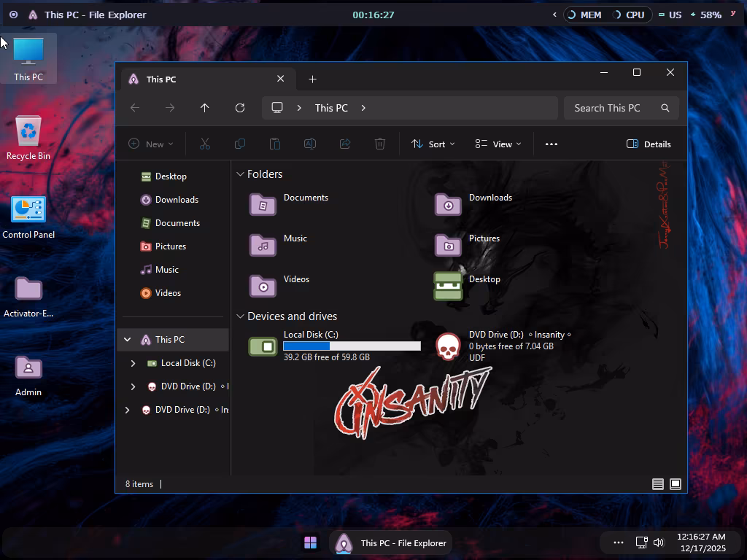The image size is (747, 560).
Task: Open the DVD Drive (D:) skull icon
Action: coord(448,346)
